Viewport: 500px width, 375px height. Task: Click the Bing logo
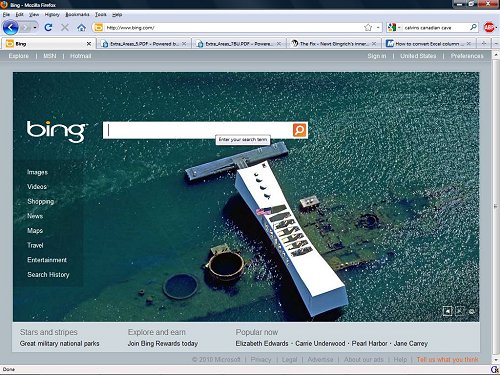click(x=57, y=131)
